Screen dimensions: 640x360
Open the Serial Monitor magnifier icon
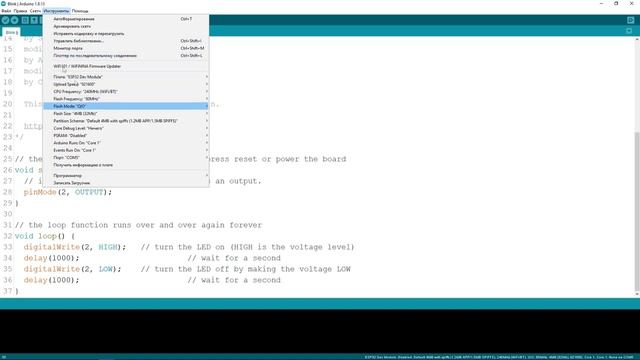pyautogui.click(x=631, y=20)
